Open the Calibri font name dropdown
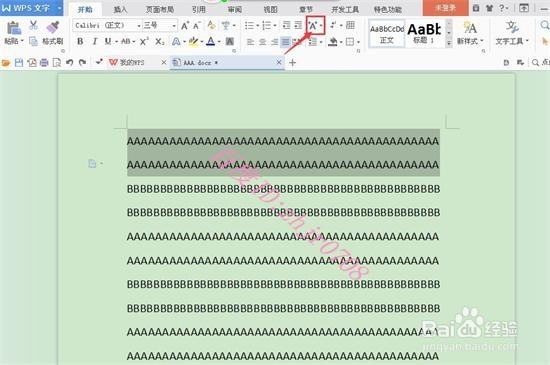 (x=139, y=26)
